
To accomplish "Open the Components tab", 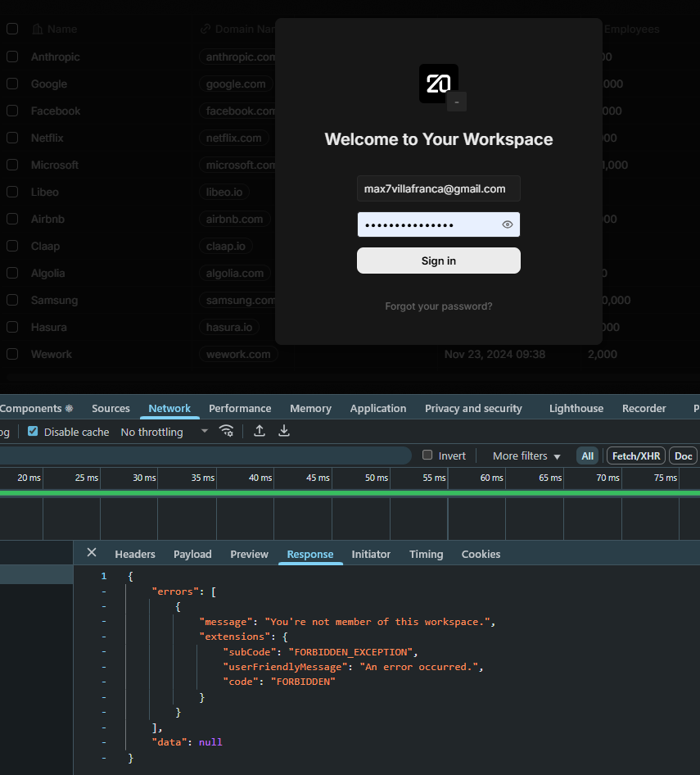I will (36, 408).
